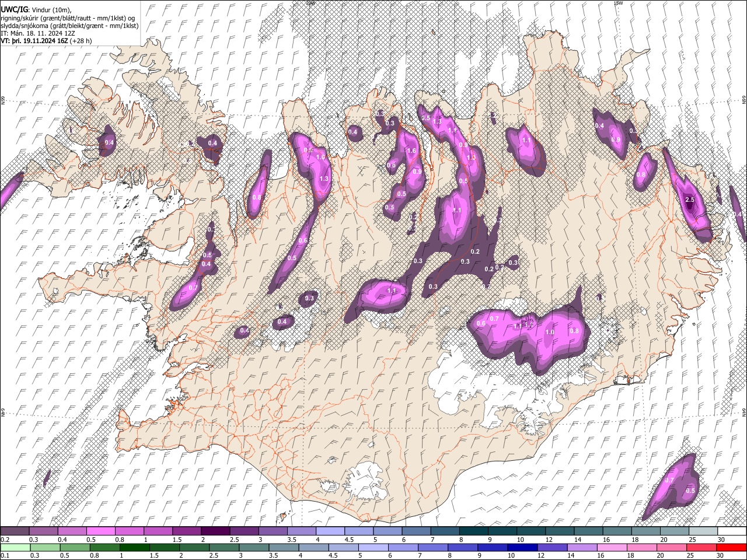This screenshot has height=560, width=747.
Task: Click the violet rain swatch labeled 12
Action: (551, 548)
